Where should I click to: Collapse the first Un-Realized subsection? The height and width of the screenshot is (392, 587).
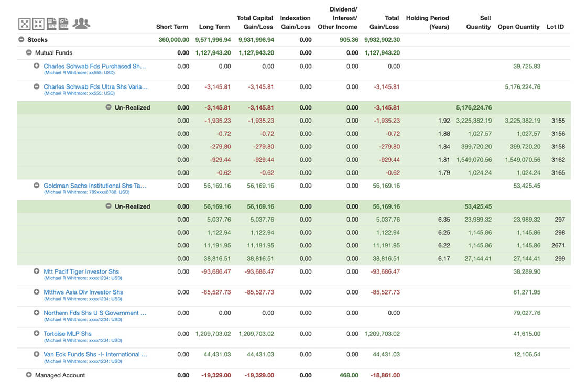point(108,107)
